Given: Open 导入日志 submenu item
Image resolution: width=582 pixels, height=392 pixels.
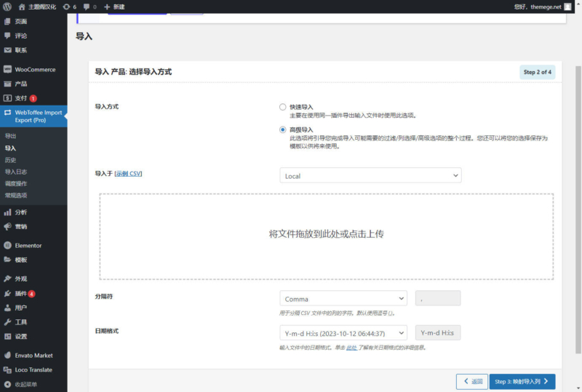Looking at the screenshot, I should click(15, 172).
